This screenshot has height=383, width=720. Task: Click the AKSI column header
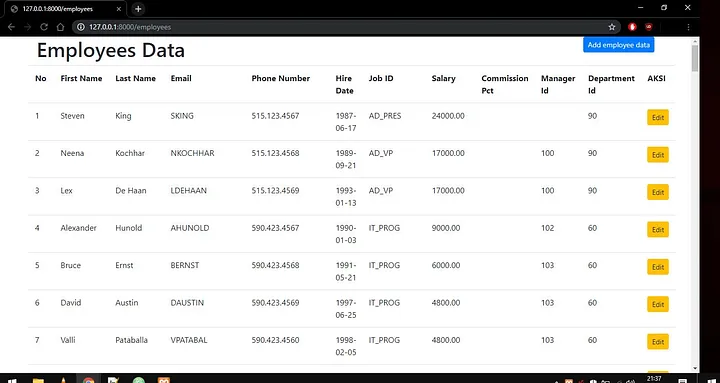coord(656,79)
